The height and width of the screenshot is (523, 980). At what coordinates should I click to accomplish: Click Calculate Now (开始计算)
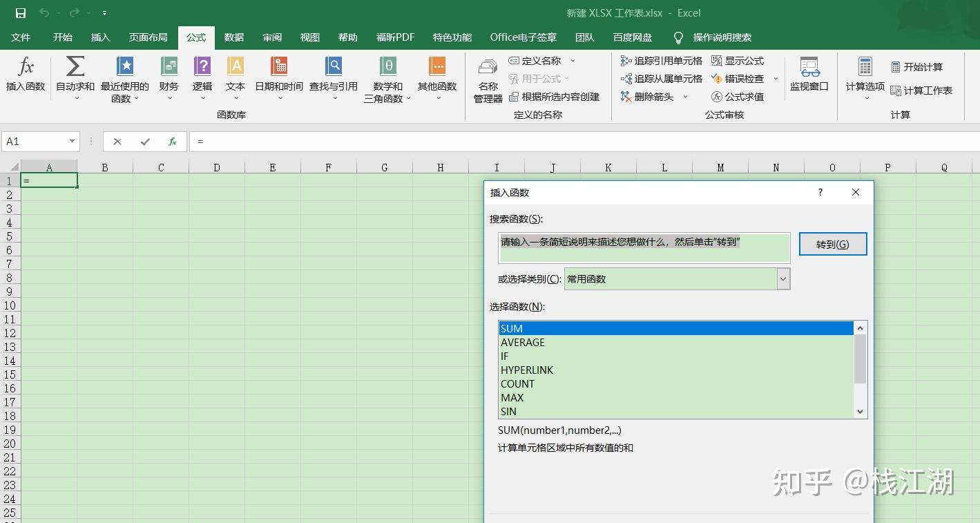coord(916,67)
